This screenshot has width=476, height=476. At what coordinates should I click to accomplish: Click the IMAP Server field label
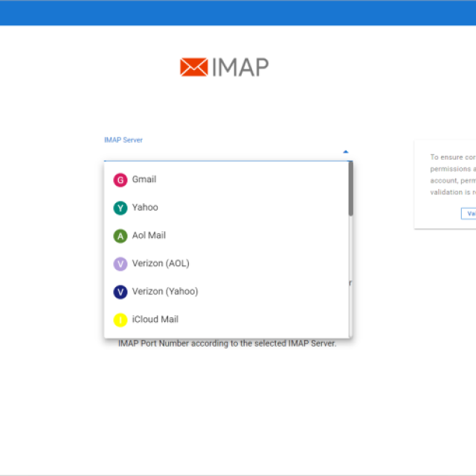(x=123, y=140)
